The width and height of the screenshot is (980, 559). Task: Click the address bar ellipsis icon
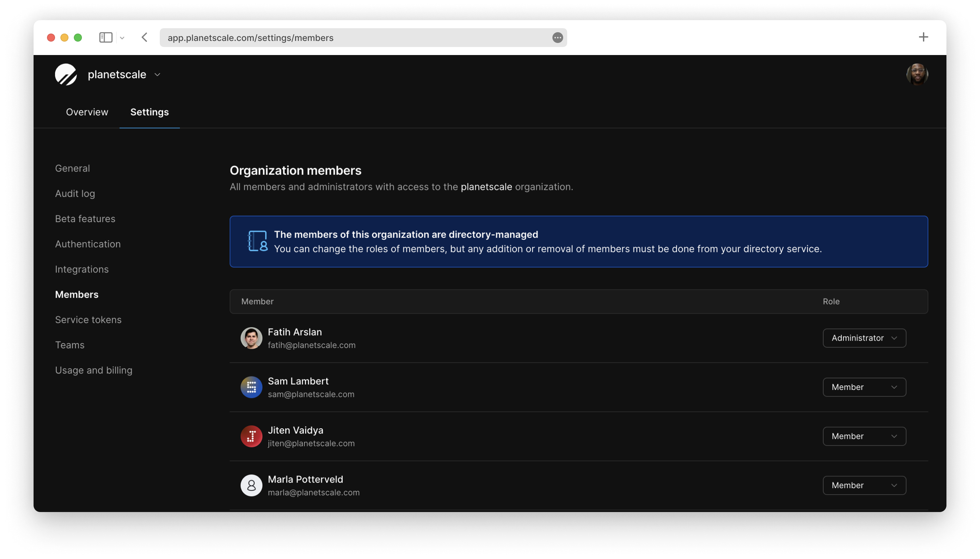(x=557, y=38)
